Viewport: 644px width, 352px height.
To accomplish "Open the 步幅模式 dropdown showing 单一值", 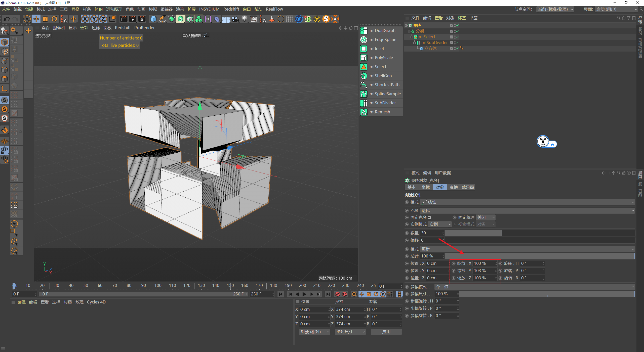I will 535,287.
